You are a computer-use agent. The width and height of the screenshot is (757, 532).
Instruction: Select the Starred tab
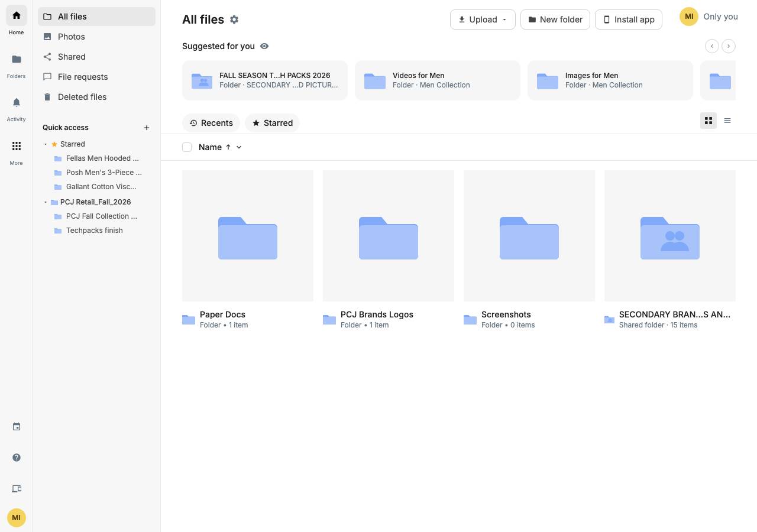click(x=273, y=123)
